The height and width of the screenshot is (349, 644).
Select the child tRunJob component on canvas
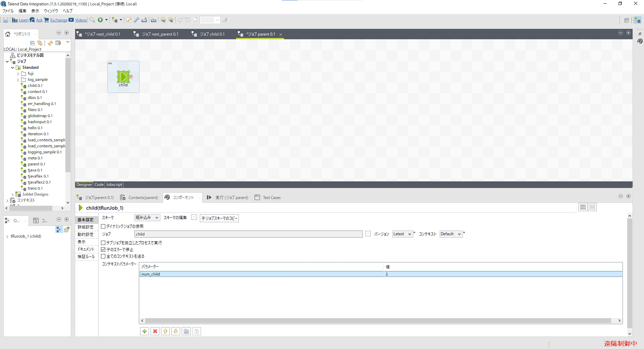pos(123,77)
